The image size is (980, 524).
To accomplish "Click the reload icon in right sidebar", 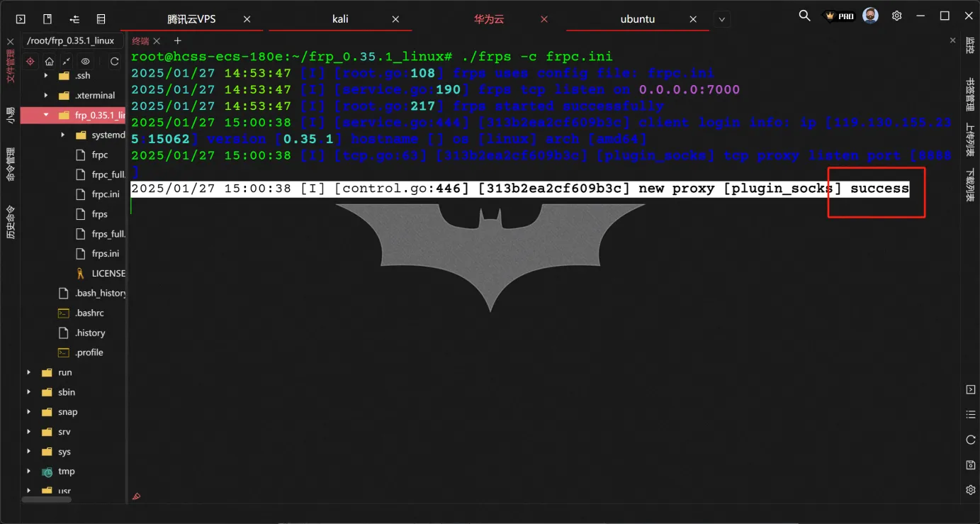I will [x=971, y=440].
